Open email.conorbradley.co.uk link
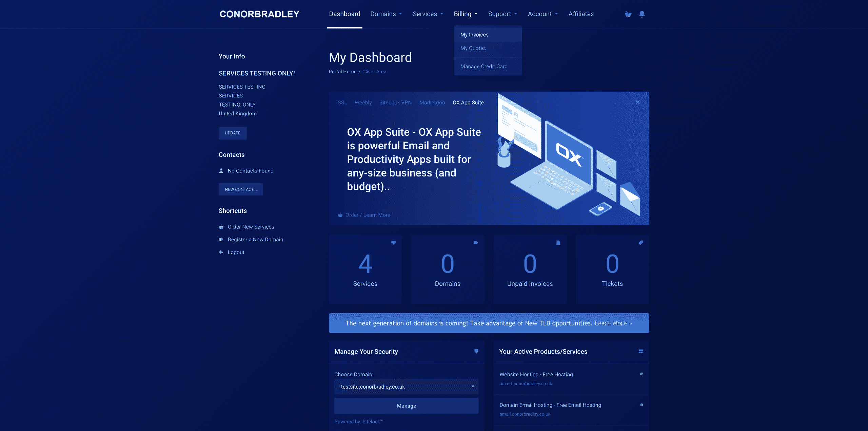 pos(525,414)
